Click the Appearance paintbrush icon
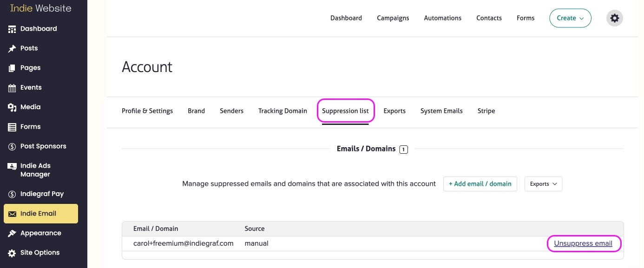The image size is (644, 268). 12,233
